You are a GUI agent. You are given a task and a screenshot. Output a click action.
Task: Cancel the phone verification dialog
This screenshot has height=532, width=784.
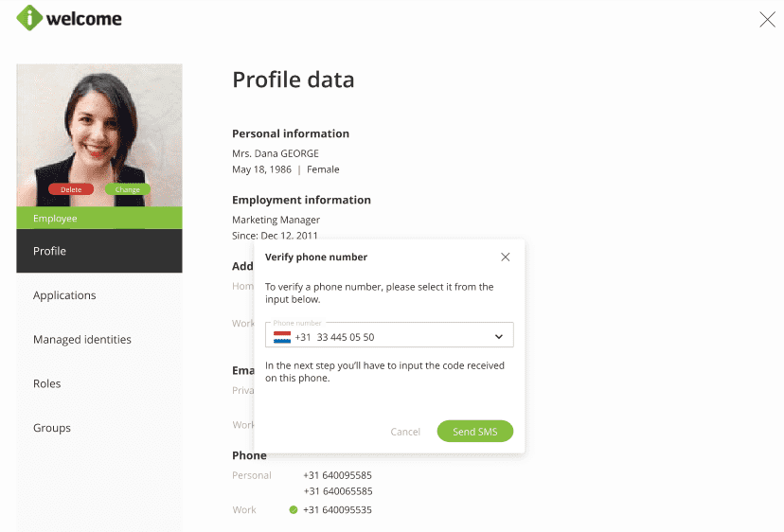point(405,432)
